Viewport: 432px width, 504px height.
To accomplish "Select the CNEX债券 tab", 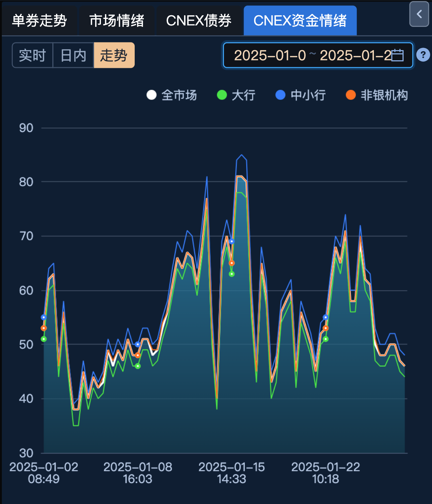I will click(198, 20).
